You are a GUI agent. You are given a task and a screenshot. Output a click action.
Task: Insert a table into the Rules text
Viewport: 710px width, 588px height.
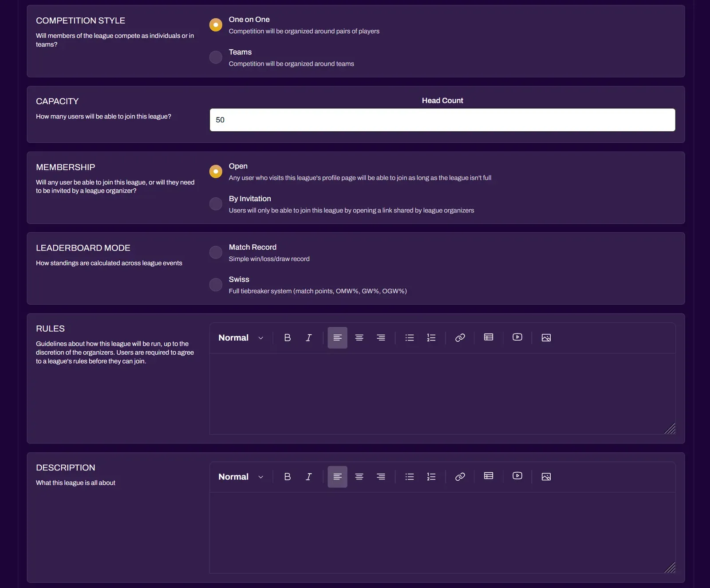point(488,337)
